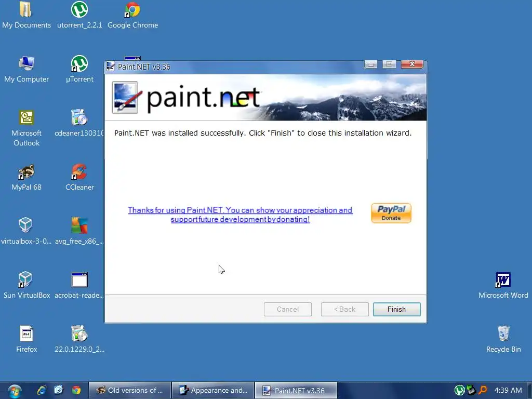
Task: Click the µTorrent tray icon
Action: (x=459, y=390)
